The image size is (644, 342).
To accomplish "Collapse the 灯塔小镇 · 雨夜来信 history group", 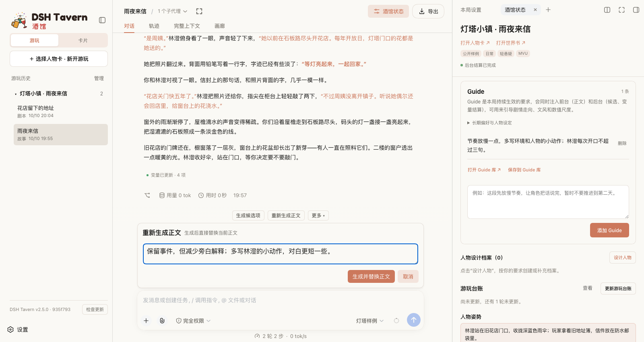I will pyautogui.click(x=59, y=93).
